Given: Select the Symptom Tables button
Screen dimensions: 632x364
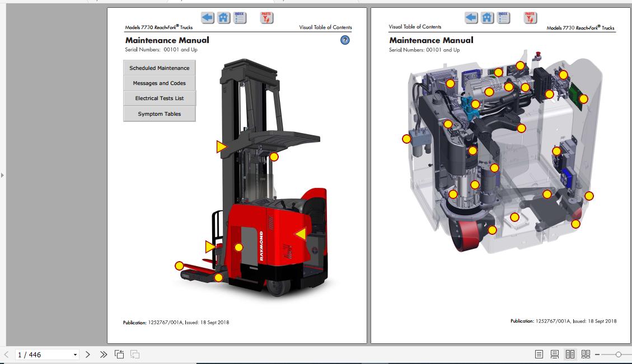Looking at the screenshot, I should point(160,114).
